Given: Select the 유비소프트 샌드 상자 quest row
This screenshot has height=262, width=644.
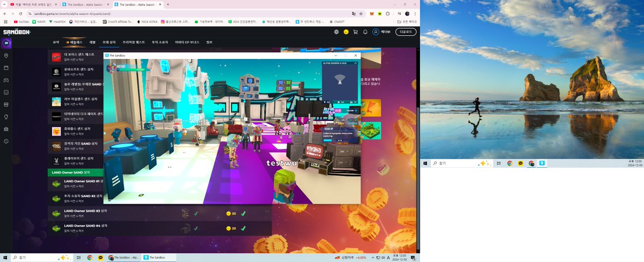Looking at the screenshot, I should (x=76, y=71).
